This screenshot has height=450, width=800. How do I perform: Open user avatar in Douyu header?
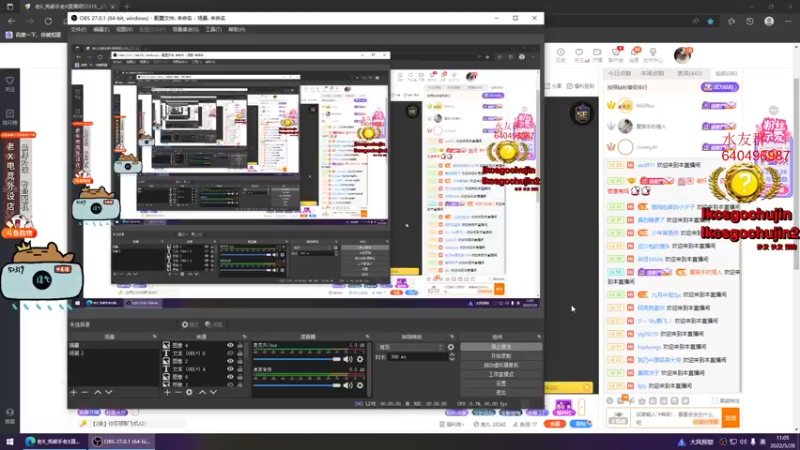pos(682,55)
